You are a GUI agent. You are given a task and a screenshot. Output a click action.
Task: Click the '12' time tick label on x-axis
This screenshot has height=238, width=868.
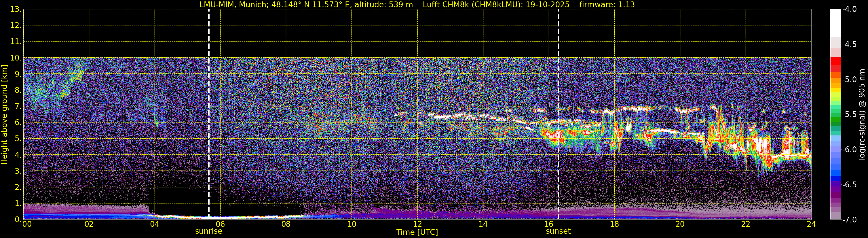(417, 224)
